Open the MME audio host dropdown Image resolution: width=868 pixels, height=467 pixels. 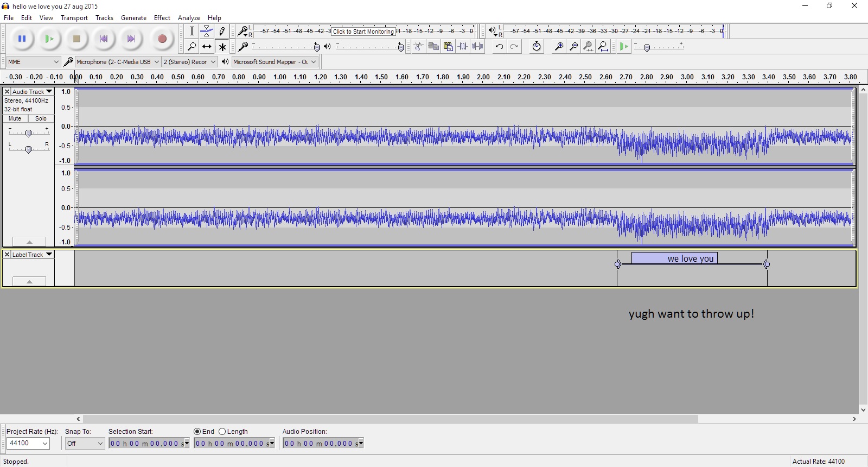pos(33,62)
